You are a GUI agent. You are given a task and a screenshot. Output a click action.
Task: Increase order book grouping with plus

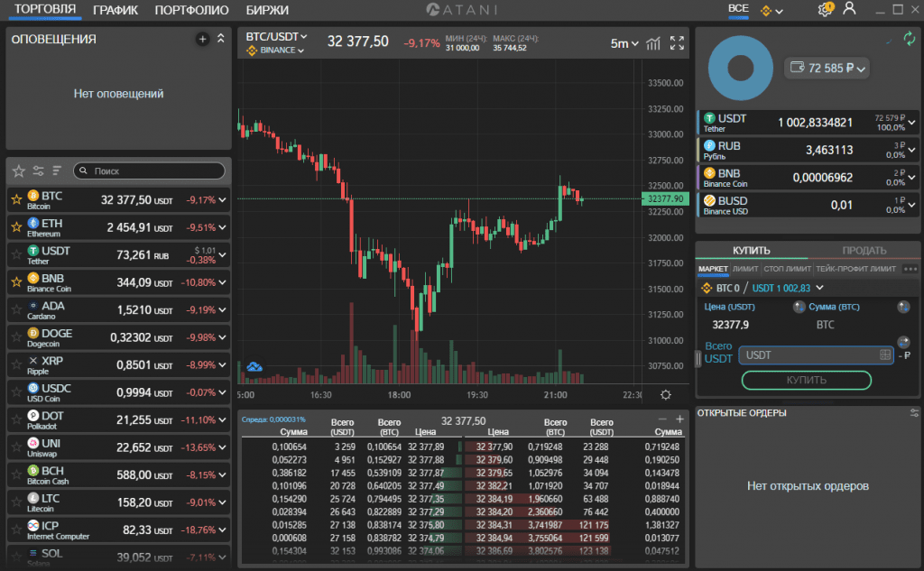click(x=679, y=419)
